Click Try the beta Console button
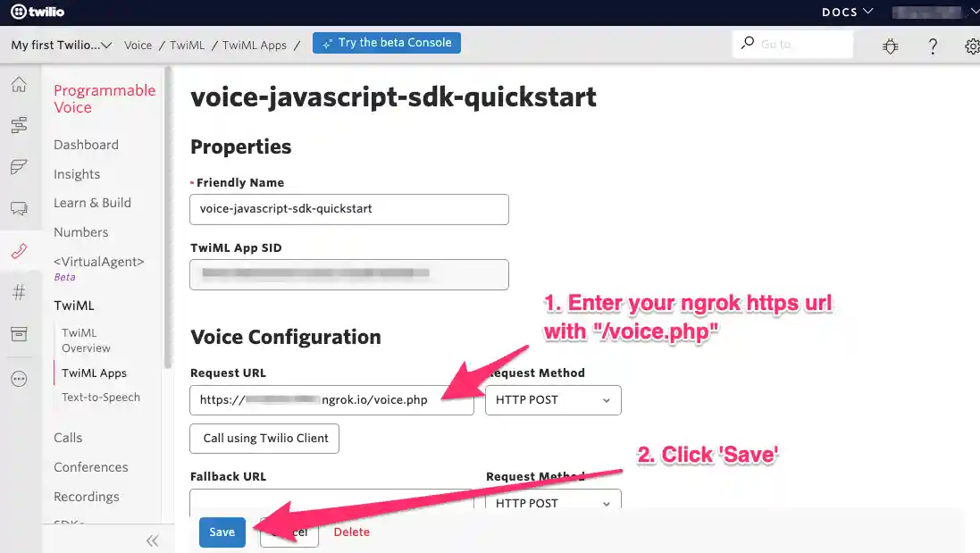The image size is (980, 553). pos(386,43)
